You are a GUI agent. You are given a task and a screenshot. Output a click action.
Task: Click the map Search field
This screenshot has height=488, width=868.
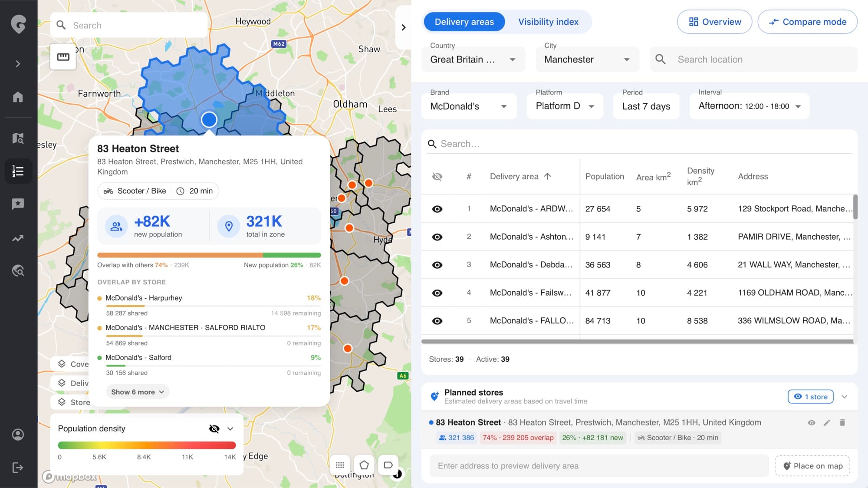(129, 25)
